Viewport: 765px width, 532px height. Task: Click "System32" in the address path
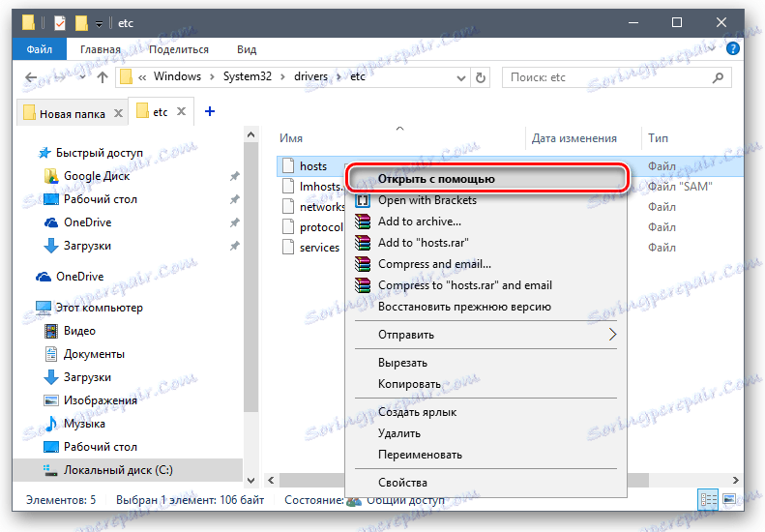click(x=248, y=76)
